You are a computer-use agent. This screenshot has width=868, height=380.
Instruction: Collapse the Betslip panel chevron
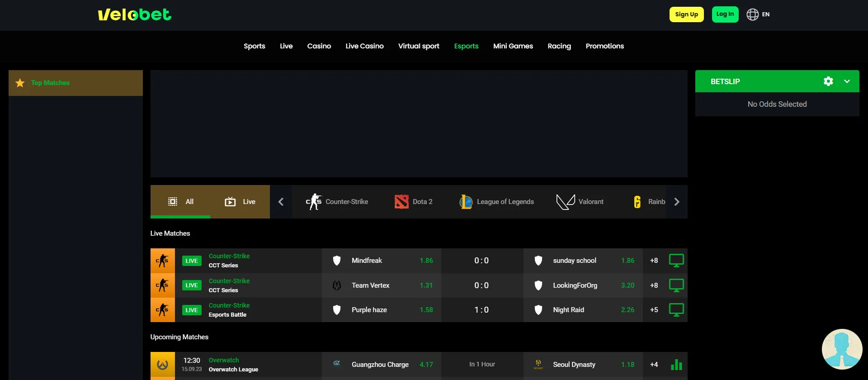pyautogui.click(x=847, y=81)
